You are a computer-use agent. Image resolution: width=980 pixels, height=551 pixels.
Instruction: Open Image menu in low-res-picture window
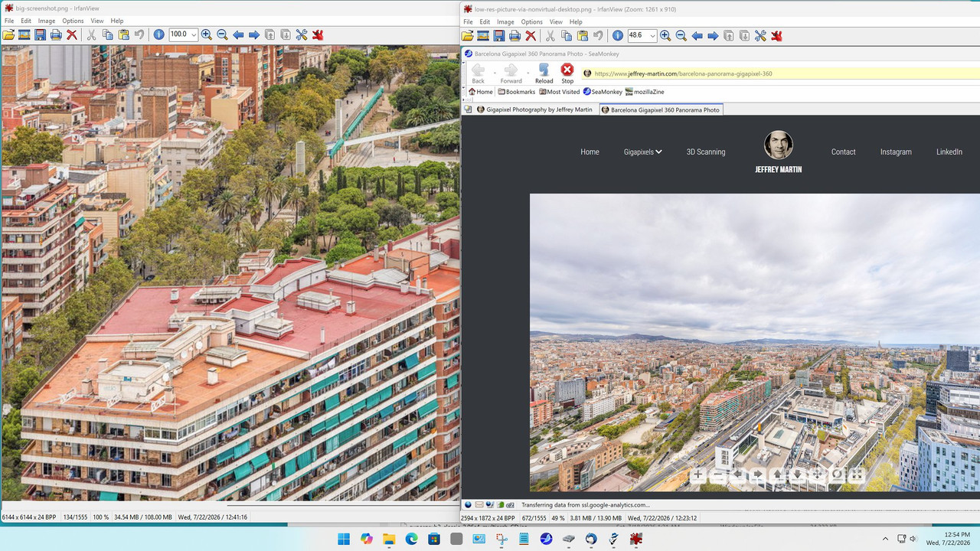coord(505,21)
